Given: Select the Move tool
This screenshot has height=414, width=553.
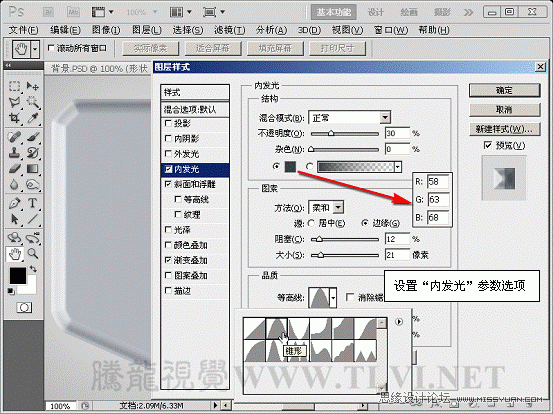Looking at the screenshot, I should click(x=33, y=86).
